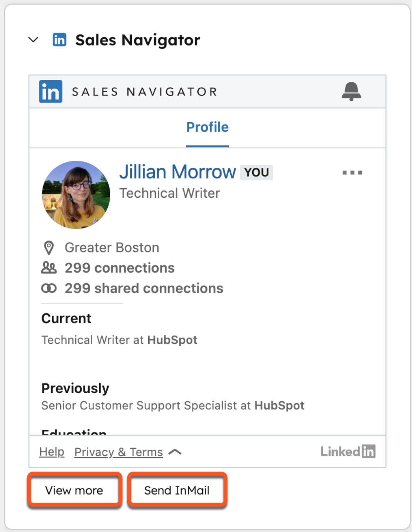
Task: Open the Jillian Morrow name link
Action: [x=177, y=172]
